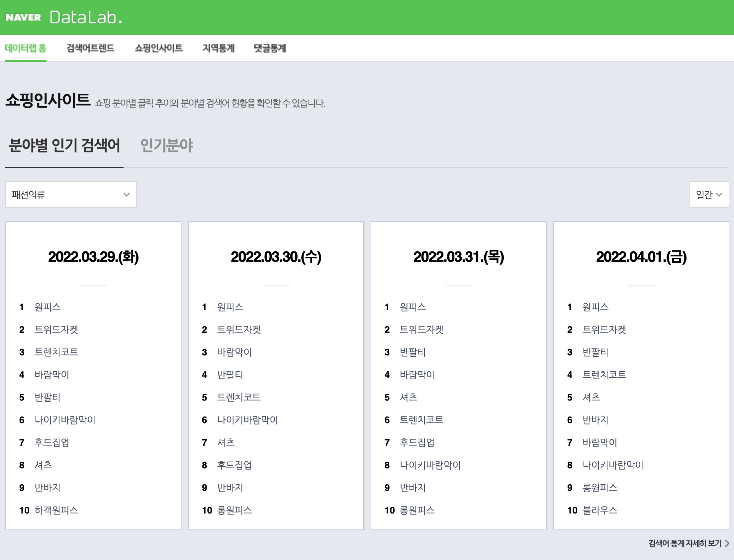The height and width of the screenshot is (560, 734).
Task: Expand the 일간 period dropdown
Action: tap(709, 195)
